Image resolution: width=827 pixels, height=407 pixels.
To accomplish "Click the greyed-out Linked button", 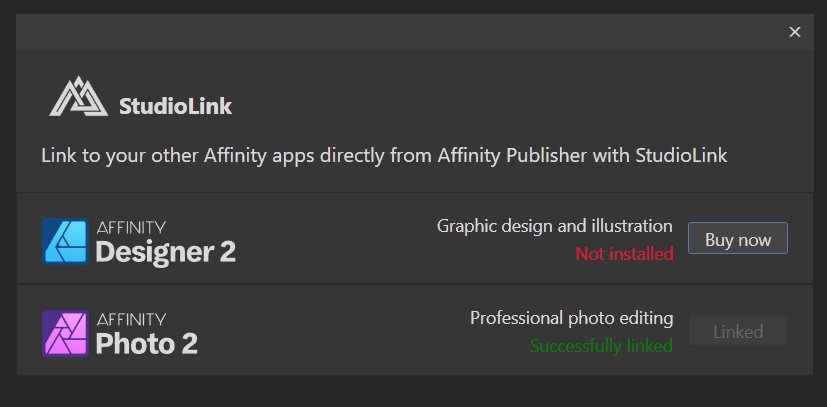I will tap(738, 331).
